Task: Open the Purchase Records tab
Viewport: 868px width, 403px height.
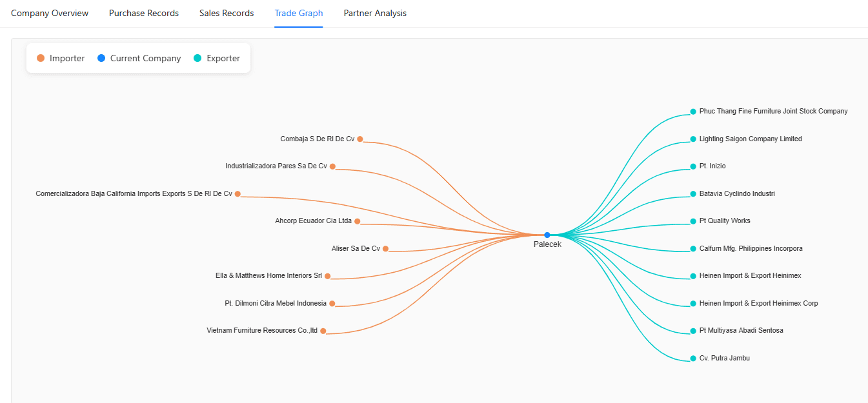Action: tap(144, 13)
